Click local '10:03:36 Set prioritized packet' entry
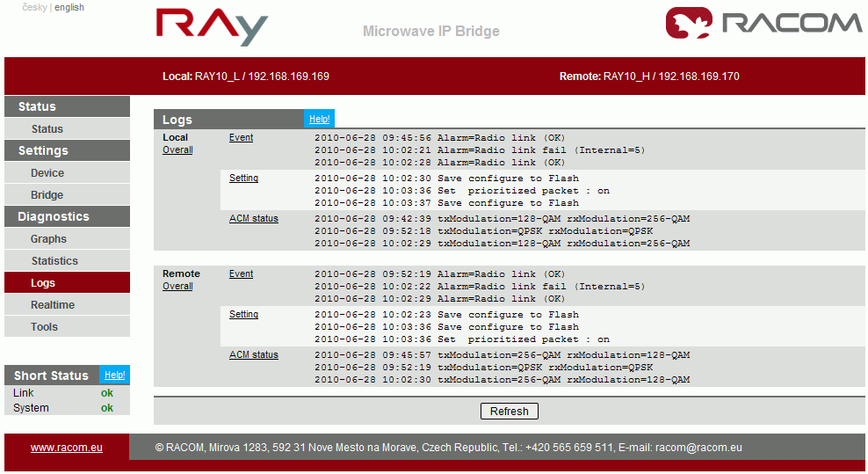Image resolution: width=868 pixels, height=474 pixels. (462, 191)
